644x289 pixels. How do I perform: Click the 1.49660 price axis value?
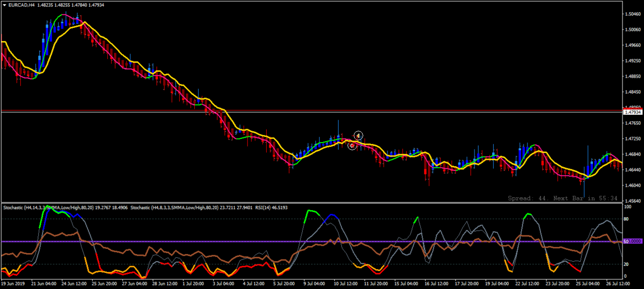634,46
